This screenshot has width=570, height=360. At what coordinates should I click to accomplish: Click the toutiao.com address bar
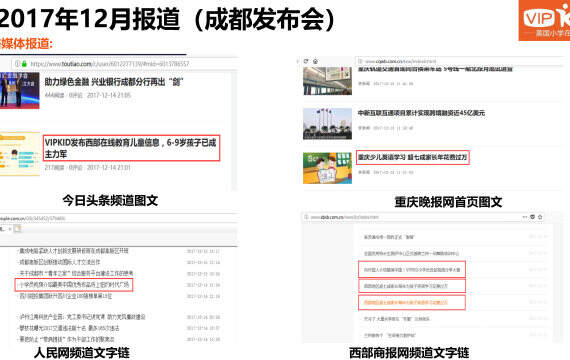[125, 64]
